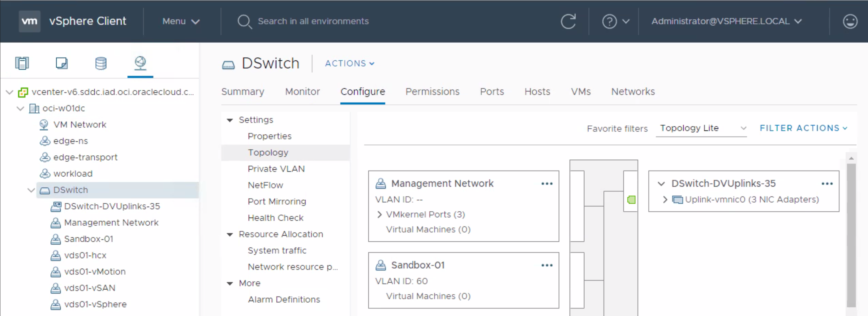Open the DSwitch ACTIONS dropdown
The height and width of the screenshot is (316, 868).
click(350, 63)
